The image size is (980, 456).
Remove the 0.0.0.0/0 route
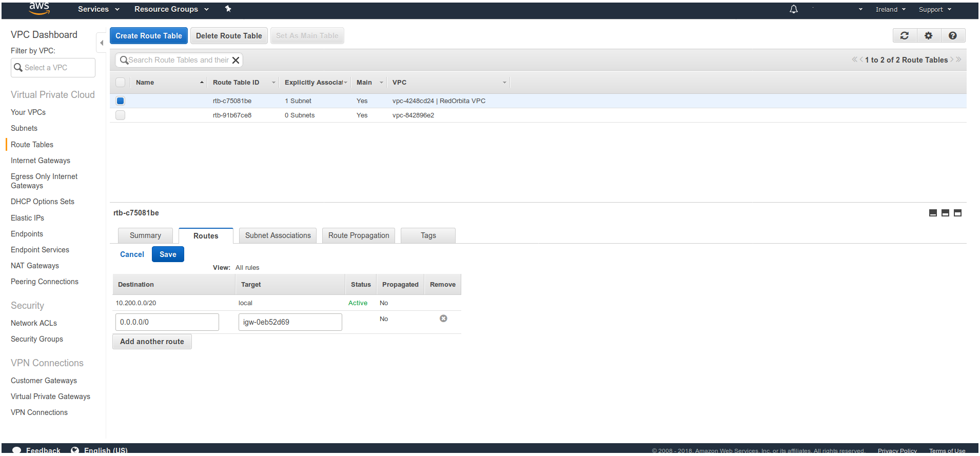coord(443,319)
